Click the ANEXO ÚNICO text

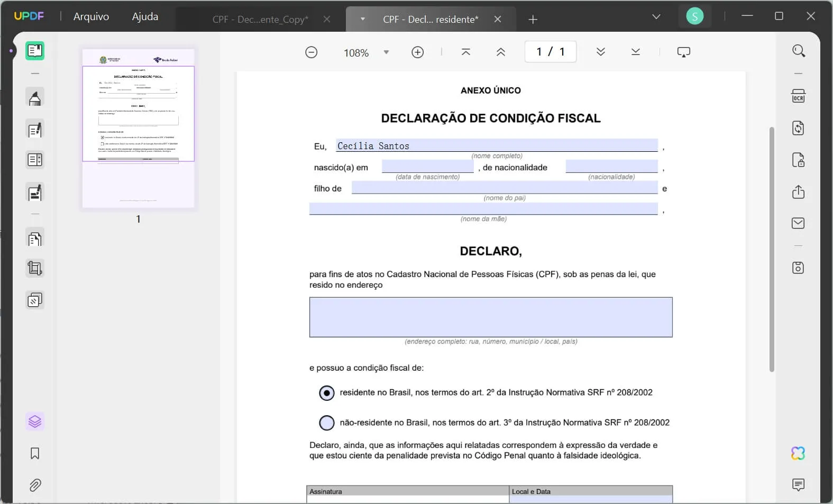coord(491,90)
